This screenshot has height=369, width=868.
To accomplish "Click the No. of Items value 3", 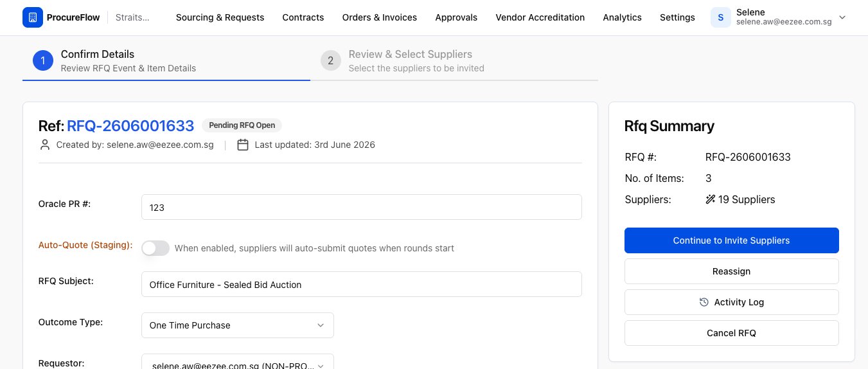I will [709, 178].
